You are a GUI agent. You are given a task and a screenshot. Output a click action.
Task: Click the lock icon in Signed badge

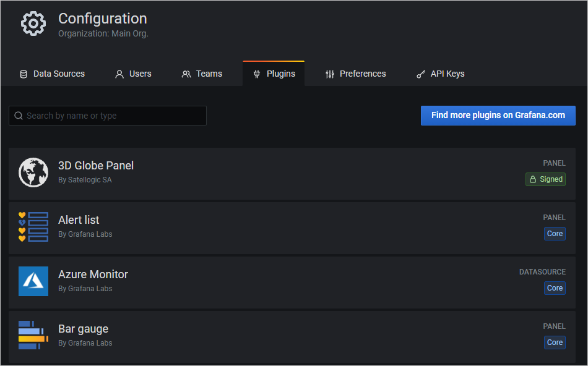tap(532, 179)
